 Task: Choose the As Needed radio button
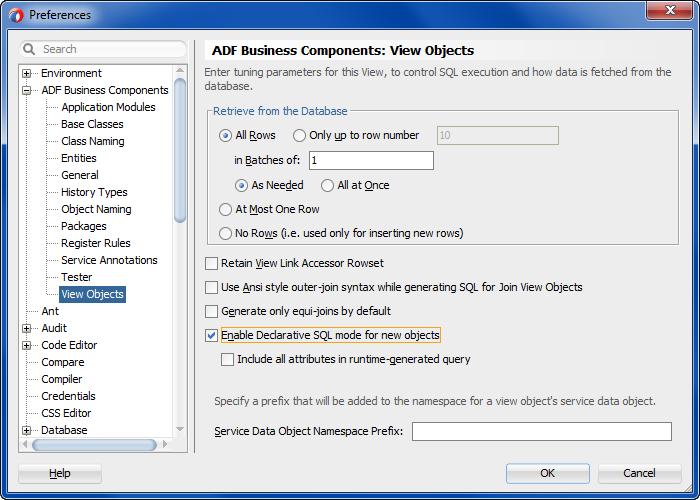(x=242, y=185)
